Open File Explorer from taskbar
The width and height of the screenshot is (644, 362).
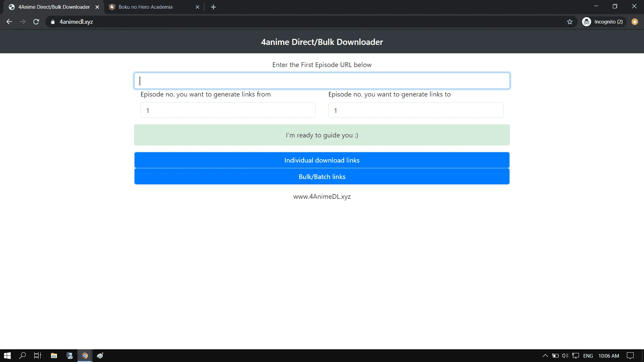(54, 356)
